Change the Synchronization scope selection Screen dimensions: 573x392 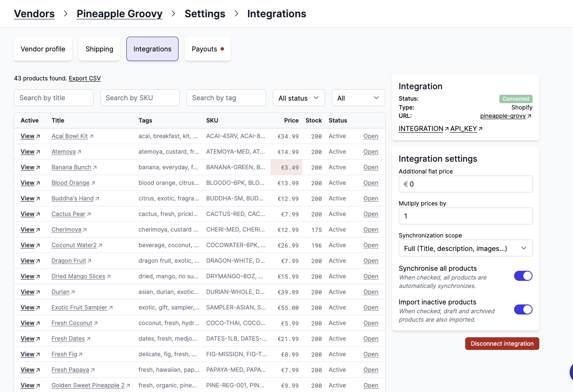[465, 248]
